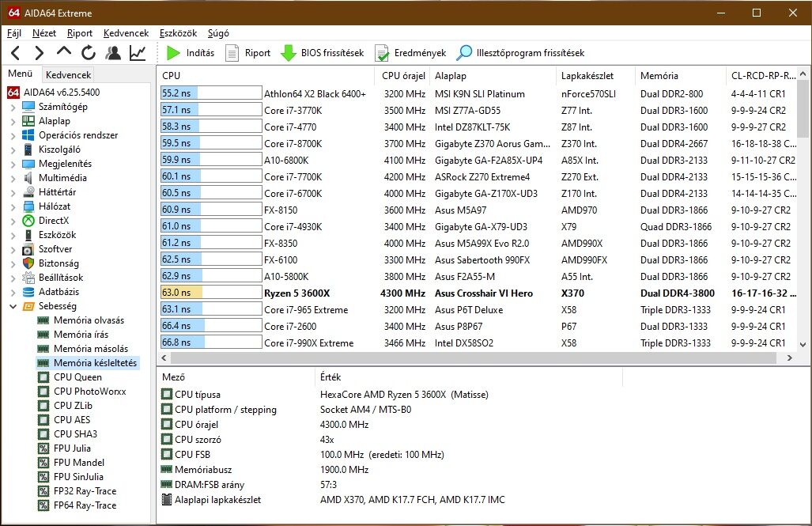The image size is (812, 526).
Task: Expand the Háttértár tree node
Action: pos(13,193)
